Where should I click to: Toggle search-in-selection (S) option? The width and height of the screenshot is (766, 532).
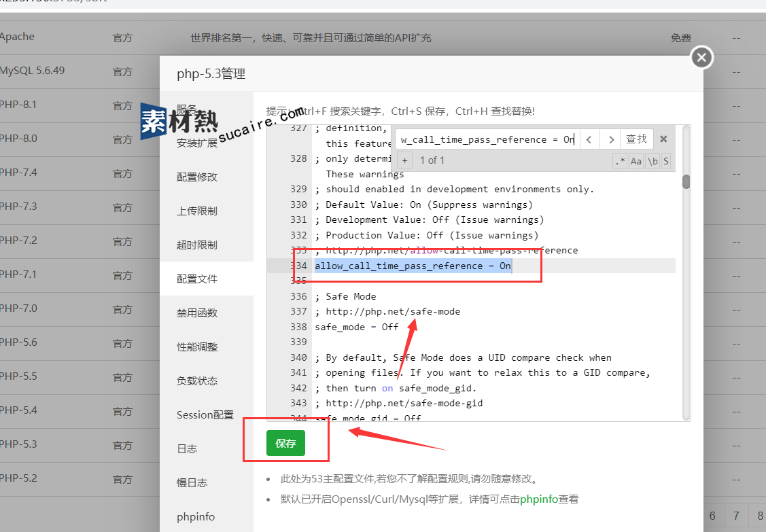[666, 161]
